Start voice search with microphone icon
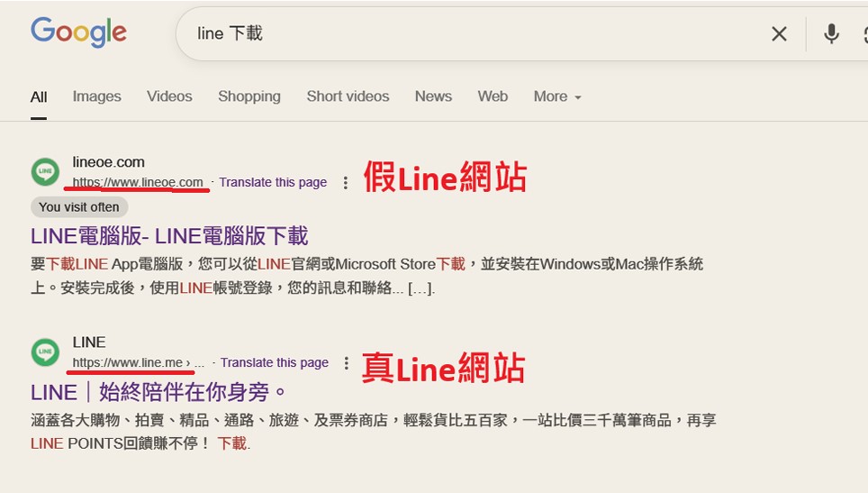The width and height of the screenshot is (868, 493). tap(831, 33)
